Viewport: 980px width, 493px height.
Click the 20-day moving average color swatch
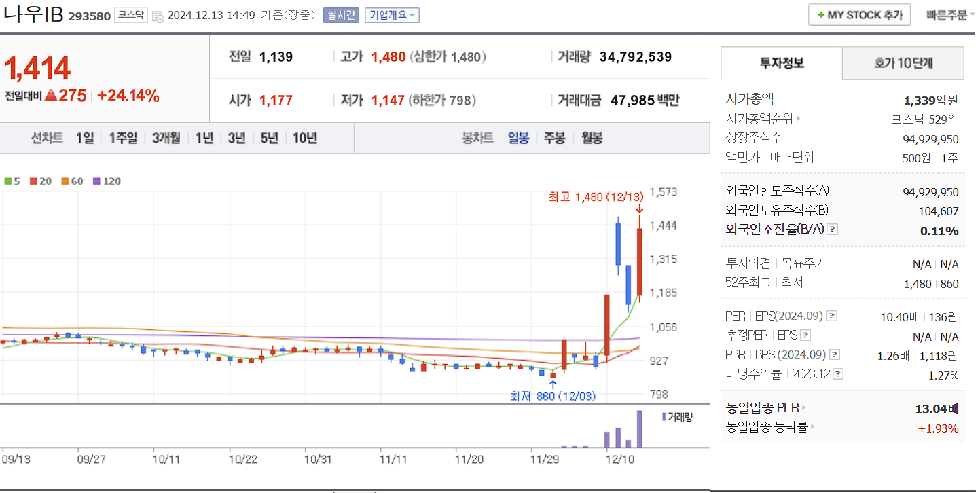pyautogui.click(x=34, y=181)
